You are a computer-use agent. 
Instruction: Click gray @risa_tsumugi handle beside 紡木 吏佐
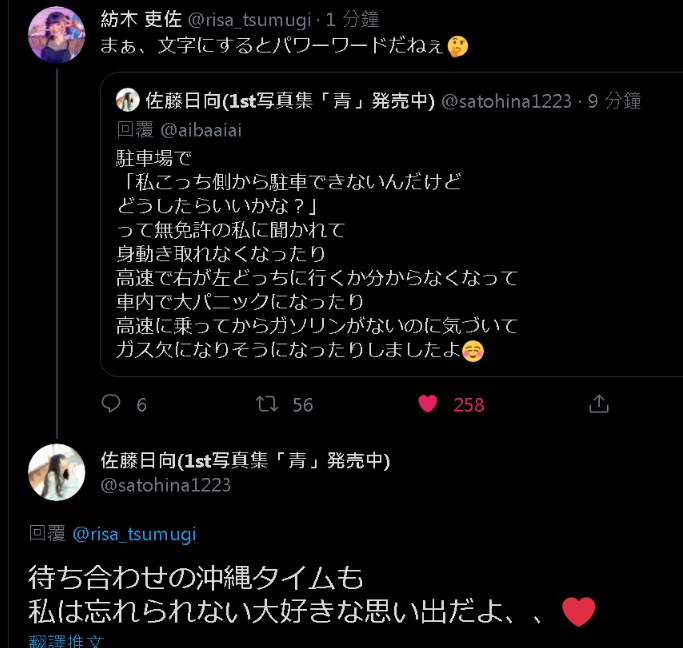251,19
